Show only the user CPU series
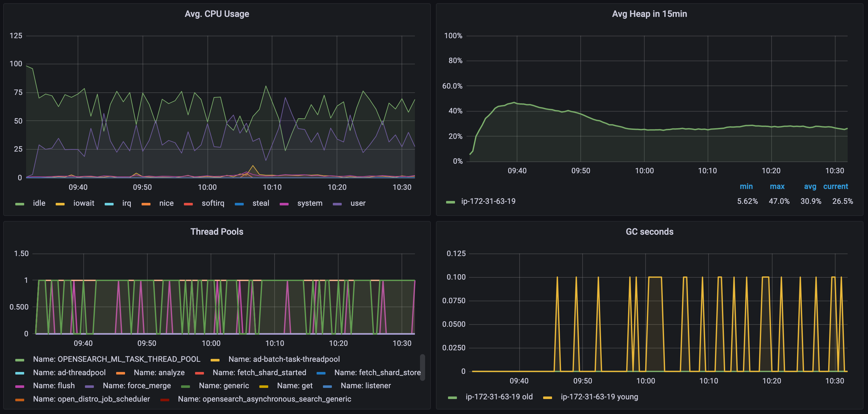This screenshot has width=868, height=414. [358, 203]
